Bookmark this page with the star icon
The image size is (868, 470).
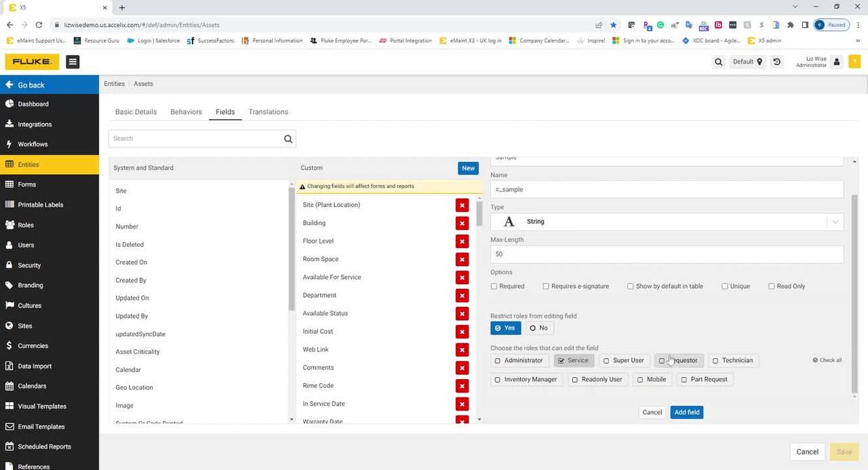[614, 25]
